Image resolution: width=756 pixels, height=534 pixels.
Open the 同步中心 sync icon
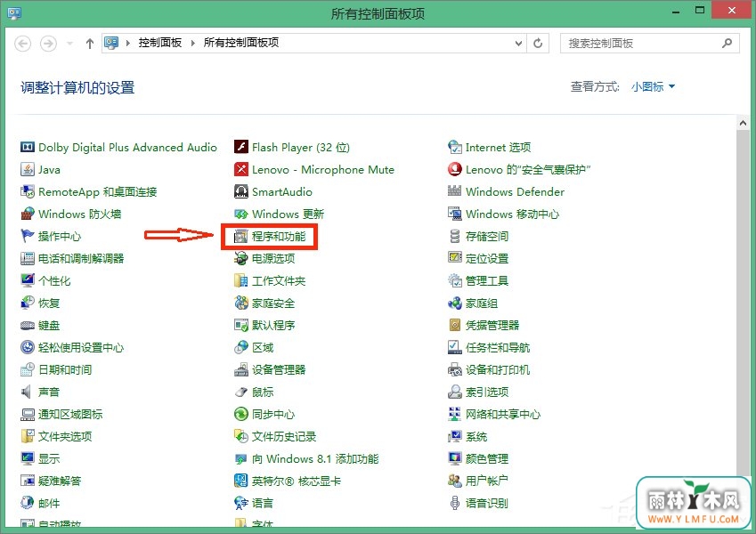pyautogui.click(x=241, y=414)
